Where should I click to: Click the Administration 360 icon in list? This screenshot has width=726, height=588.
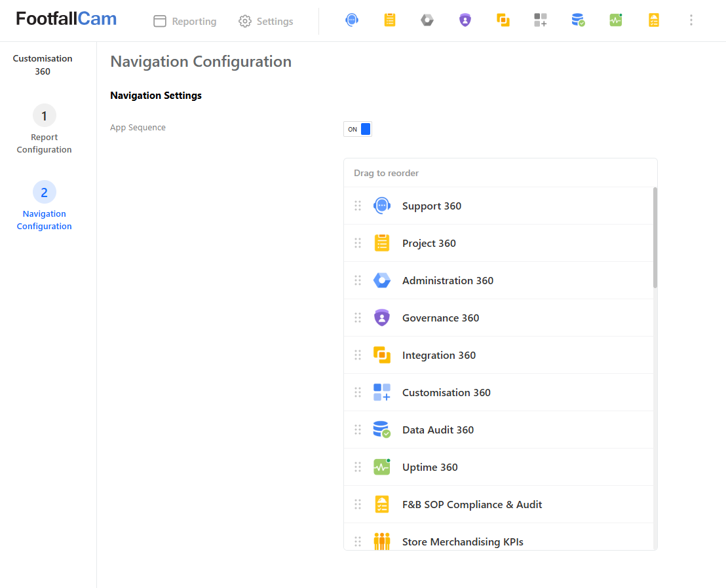(x=382, y=280)
